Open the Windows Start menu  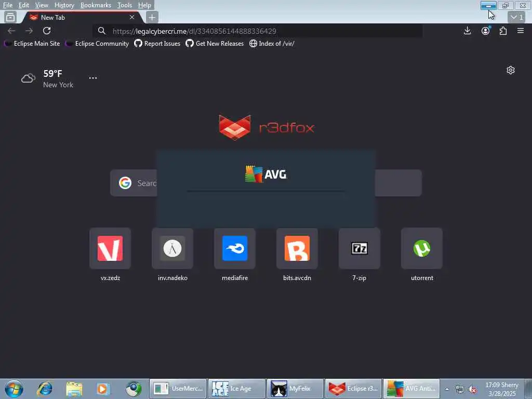pyautogui.click(x=14, y=389)
